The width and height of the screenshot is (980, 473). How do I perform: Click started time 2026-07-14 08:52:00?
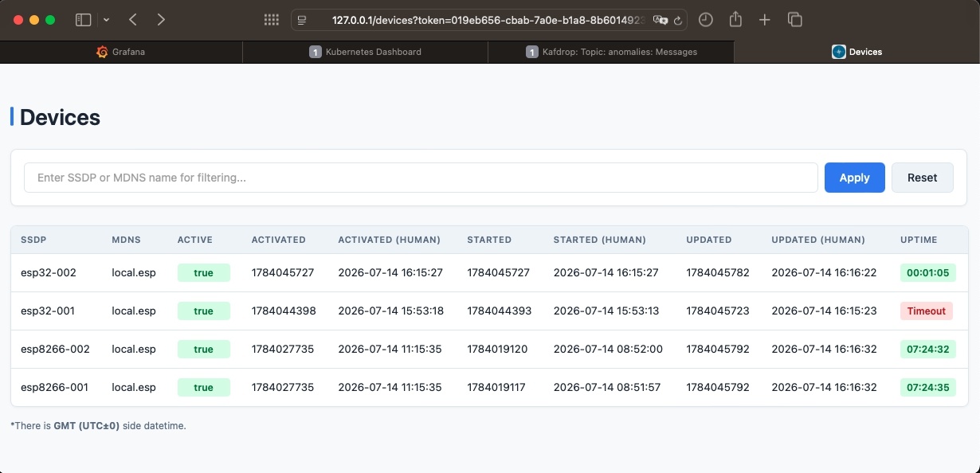(x=608, y=349)
